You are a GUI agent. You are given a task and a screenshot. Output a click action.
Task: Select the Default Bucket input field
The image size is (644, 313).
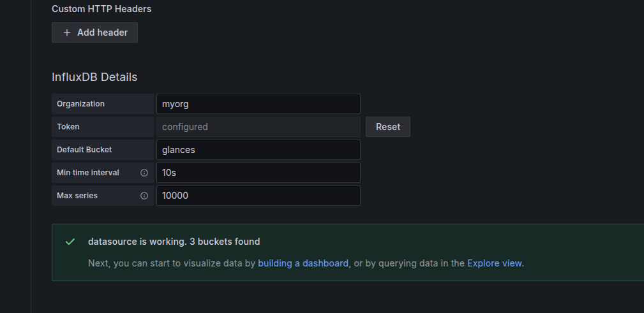coord(258,150)
